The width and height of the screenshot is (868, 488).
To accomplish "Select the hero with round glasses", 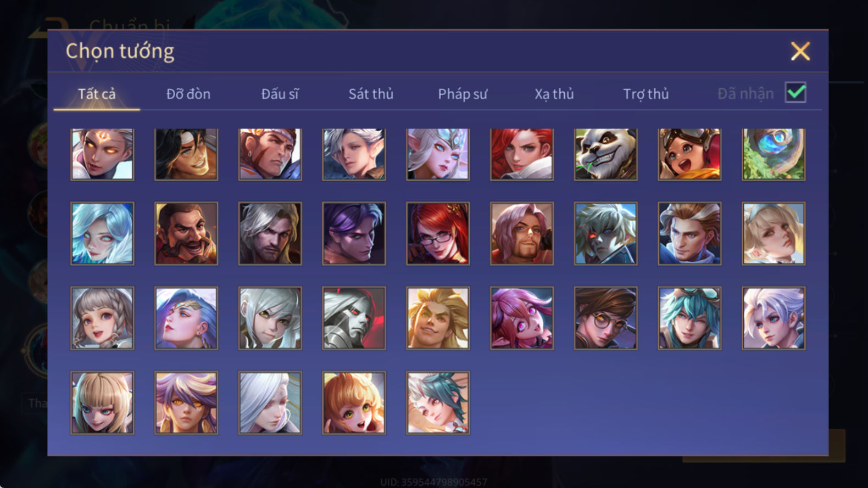I will tap(605, 318).
